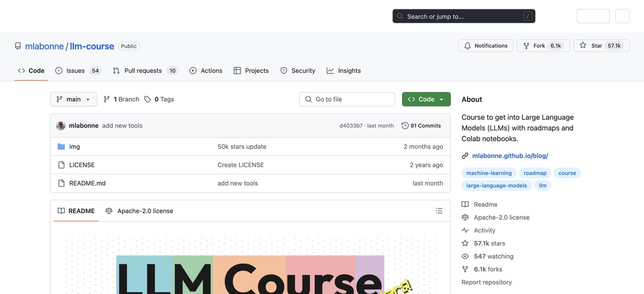644x294 pixels.
Task: Open the Actions tab
Action: point(206,70)
